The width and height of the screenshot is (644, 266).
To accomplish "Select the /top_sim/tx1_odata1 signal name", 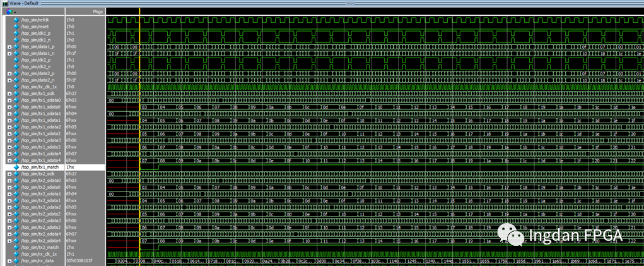I will (40, 114).
